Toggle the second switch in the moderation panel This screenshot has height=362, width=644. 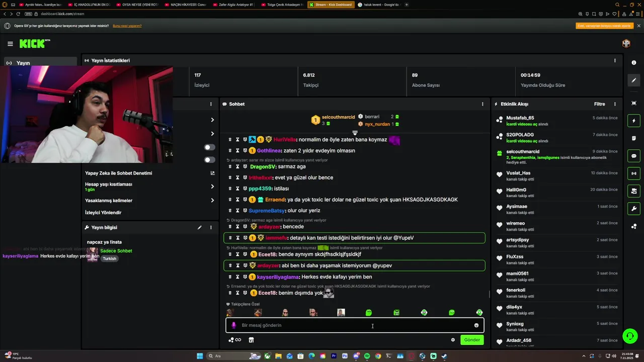(210, 160)
